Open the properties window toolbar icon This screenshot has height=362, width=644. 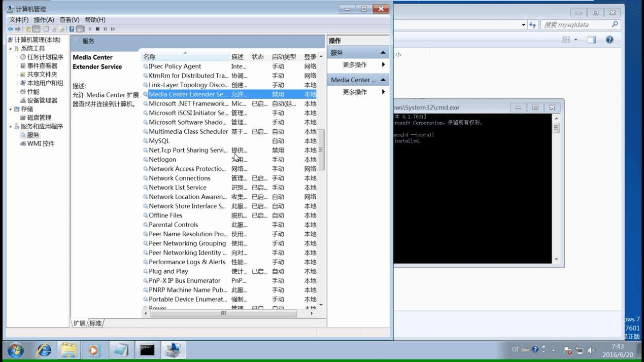[x=45, y=29]
